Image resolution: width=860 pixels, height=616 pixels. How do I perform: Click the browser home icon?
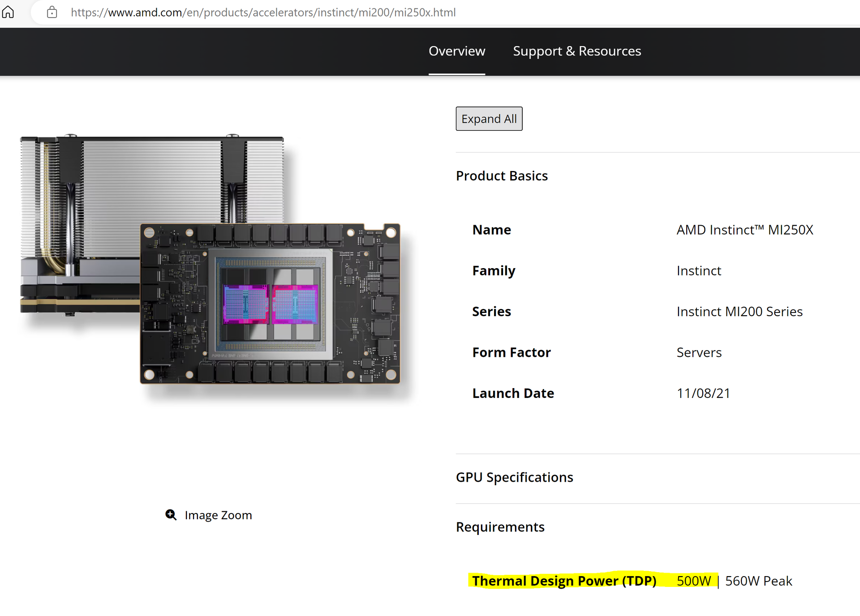tap(8, 12)
